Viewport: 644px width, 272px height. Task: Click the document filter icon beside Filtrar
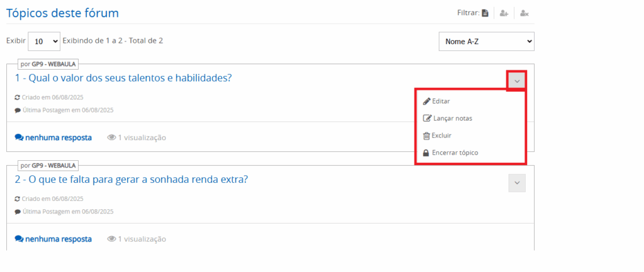pos(485,13)
